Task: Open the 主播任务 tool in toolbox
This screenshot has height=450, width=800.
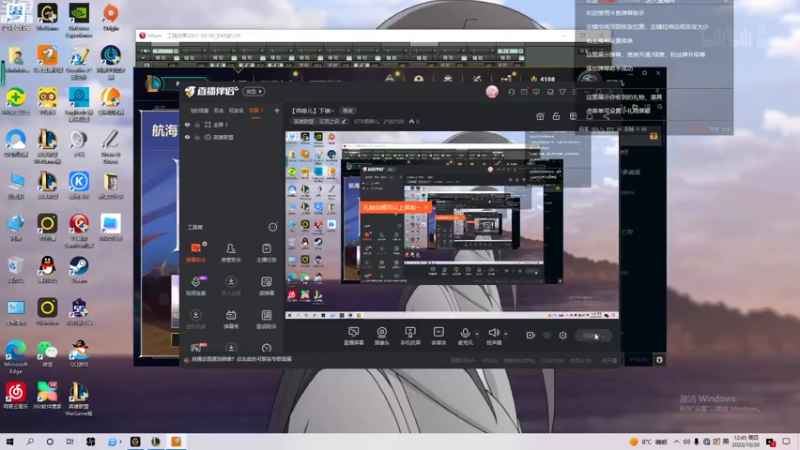Action: point(266,253)
